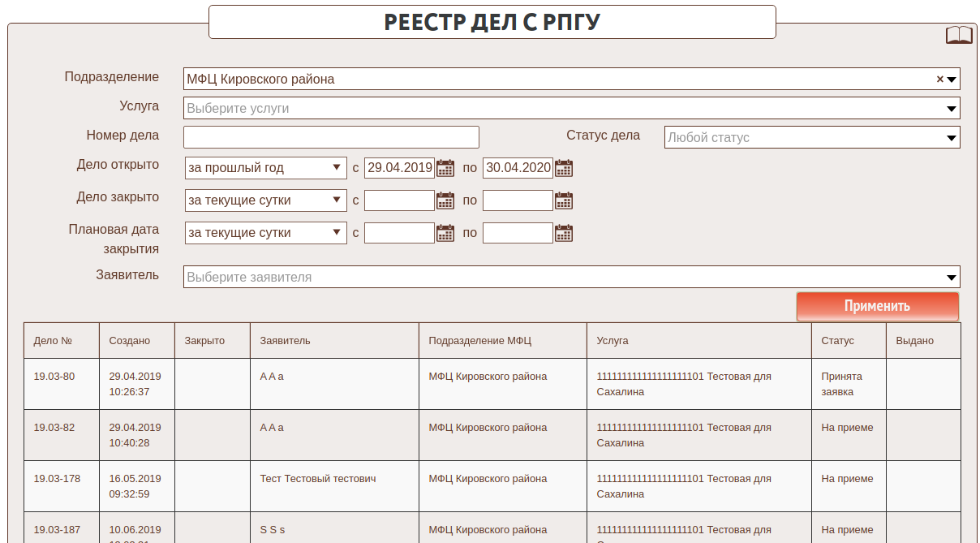The height and width of the screenshot is (543, 980).
Task: Expand the 'Подразделение' dropdown
Action: pyautogui.click(x=952, y=80)
